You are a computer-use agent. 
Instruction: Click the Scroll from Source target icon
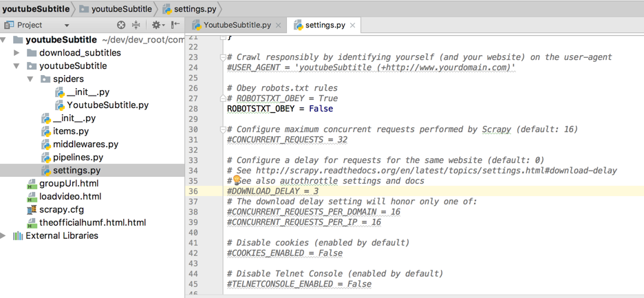pyautogui.click(x=121, y=25)
